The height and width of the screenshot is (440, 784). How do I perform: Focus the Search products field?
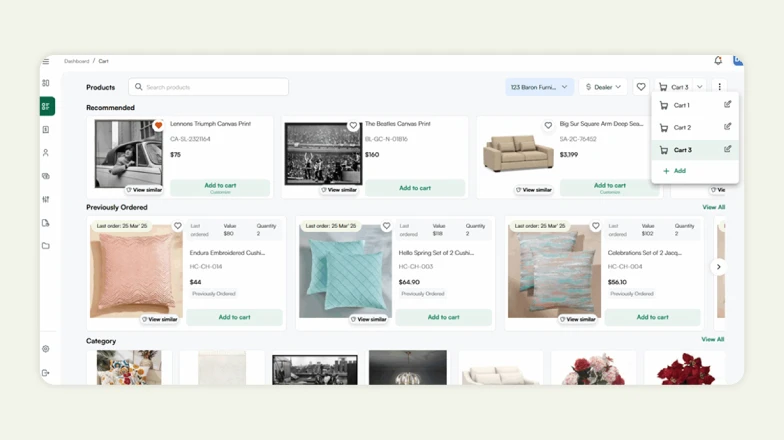pos(208,87)
